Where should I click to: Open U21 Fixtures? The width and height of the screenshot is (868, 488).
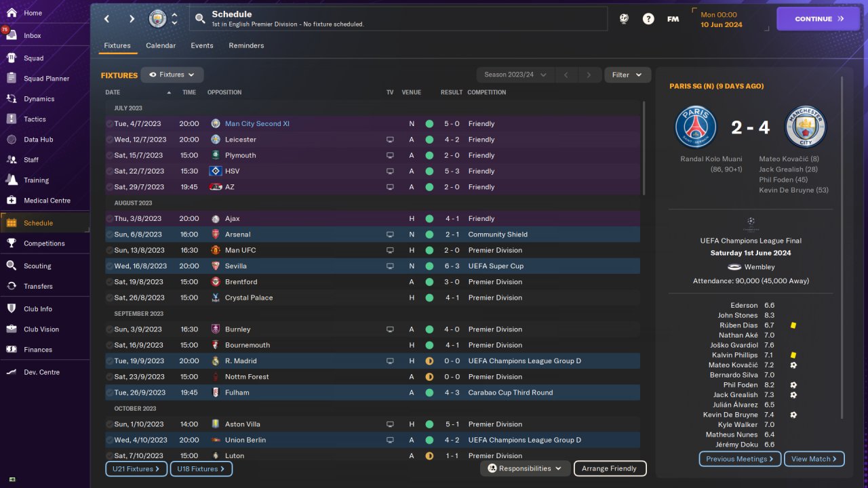pyautogui.click(x=136, y=468)
